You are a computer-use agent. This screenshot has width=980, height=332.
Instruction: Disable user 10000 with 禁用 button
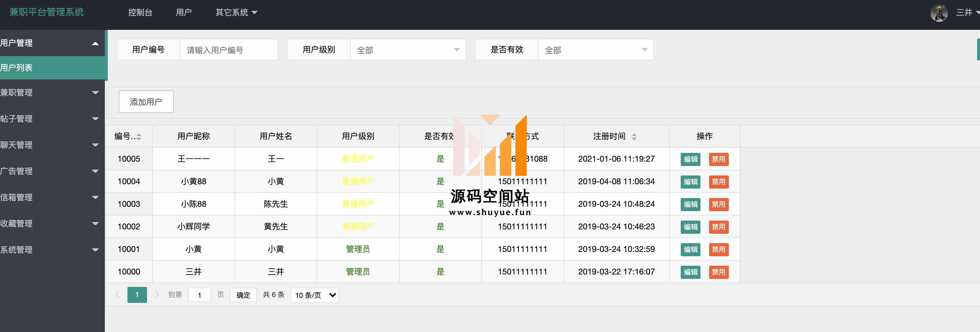(x=719, y=272)
